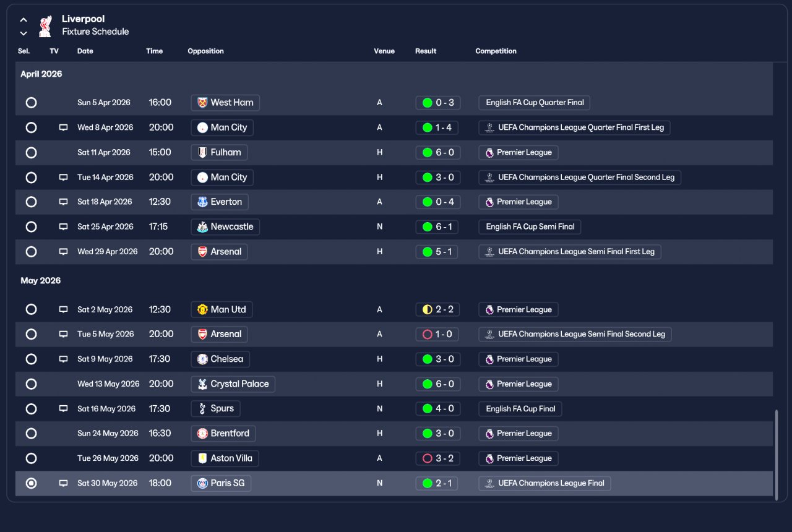Click the TV icon on the Spurs row
The width and height of the screenshot is (792, 532).
[63, 409]
